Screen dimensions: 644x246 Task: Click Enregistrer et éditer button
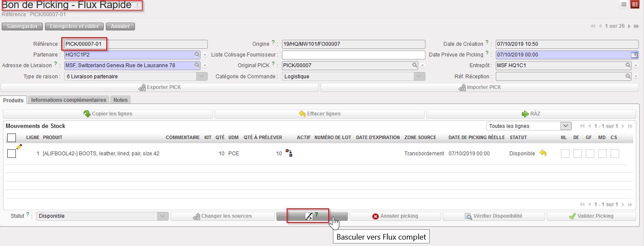(x=75, y=26)
